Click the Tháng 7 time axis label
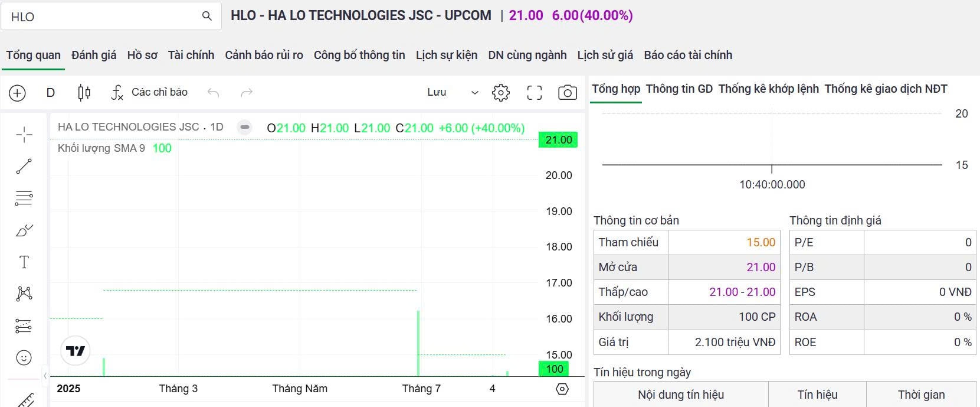Image resolution: width=980 pixels, height=407 pixels. (x=421, y=389)
